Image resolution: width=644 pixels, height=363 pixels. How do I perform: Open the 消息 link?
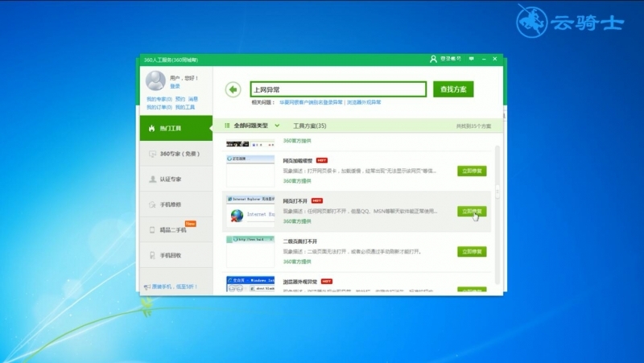click(193, 99)
